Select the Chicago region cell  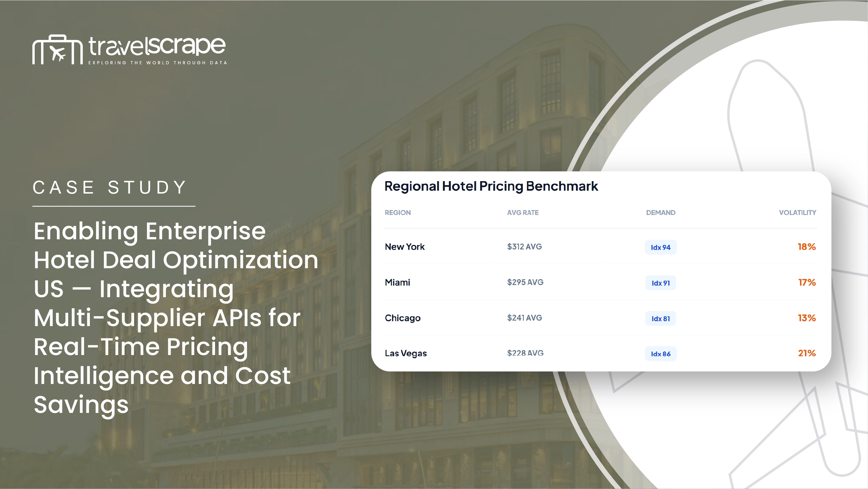click(x=403, y=318)
